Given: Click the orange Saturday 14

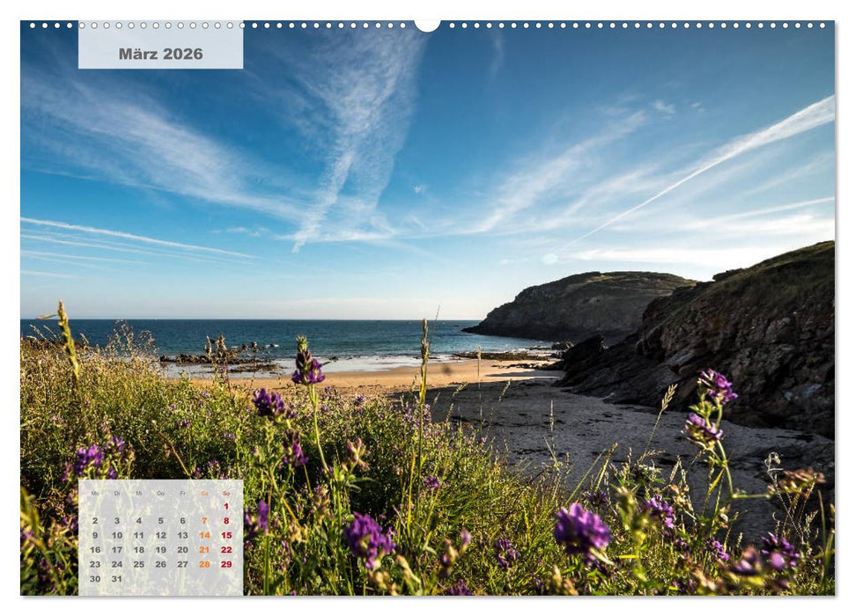Looking at the screenshot, I should click(x=205, y=535).
